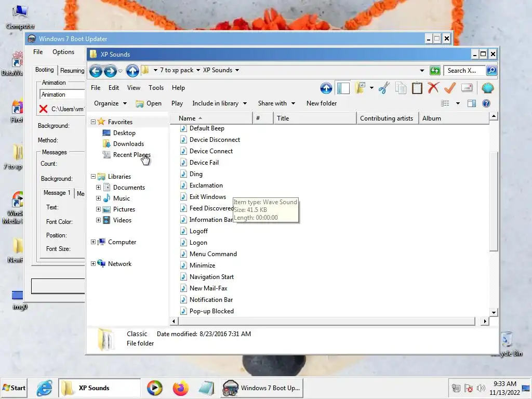
Task: Open Internet Explorer from taskbar
Action: tap(45, 388)
